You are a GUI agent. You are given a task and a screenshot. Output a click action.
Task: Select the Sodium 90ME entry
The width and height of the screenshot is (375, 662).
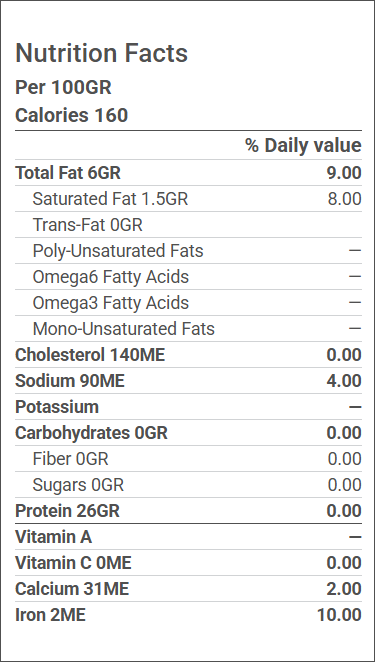(70, 381)
